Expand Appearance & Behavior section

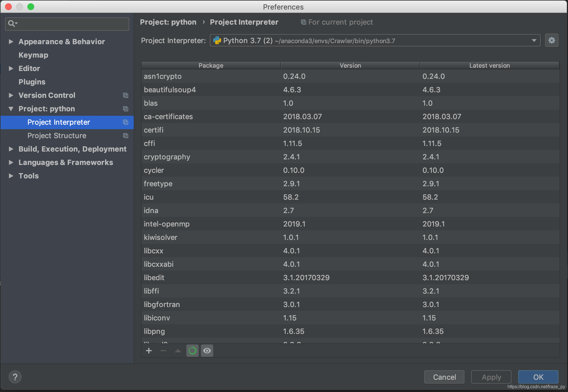11,42
